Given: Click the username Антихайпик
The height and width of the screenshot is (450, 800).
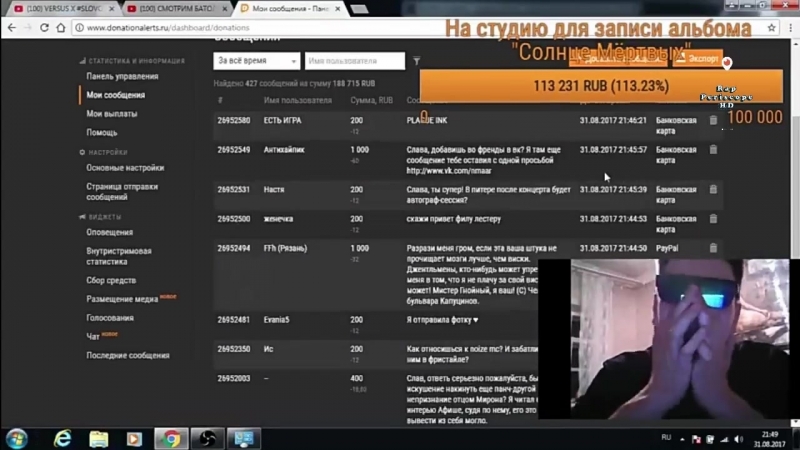Looking at the screenshot, I should point(284,149).
